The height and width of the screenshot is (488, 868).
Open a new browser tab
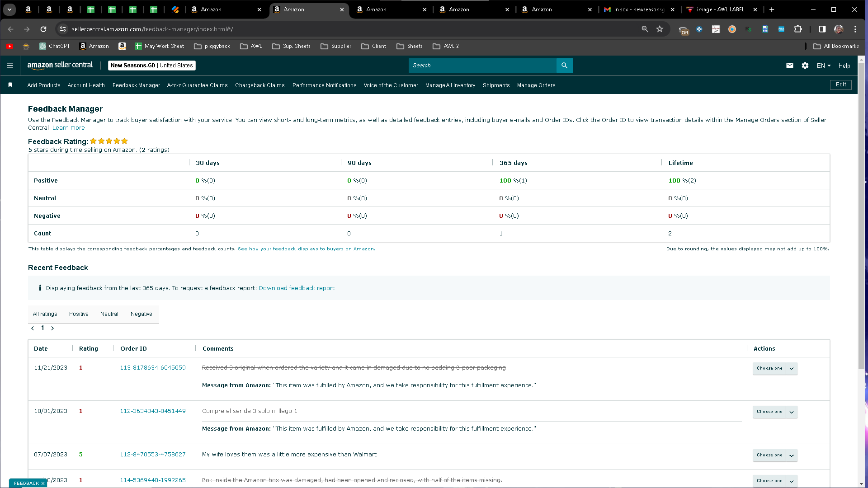(772, 9)
